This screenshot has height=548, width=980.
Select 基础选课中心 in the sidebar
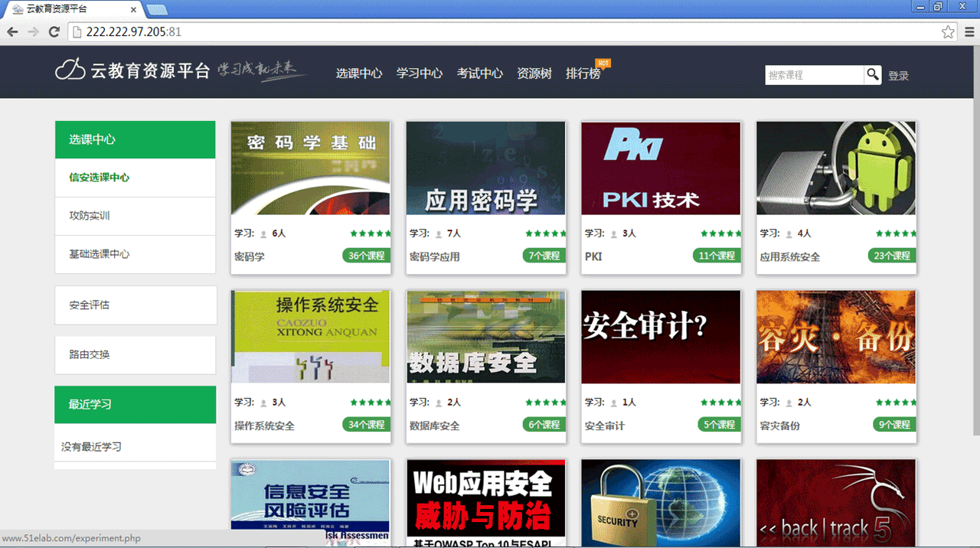point(135,254)
